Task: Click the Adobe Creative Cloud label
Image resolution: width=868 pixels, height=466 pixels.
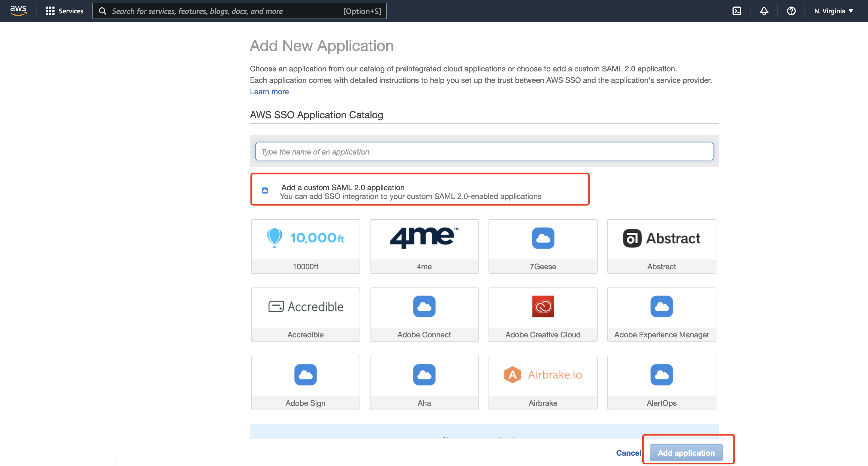Action: 543,335
